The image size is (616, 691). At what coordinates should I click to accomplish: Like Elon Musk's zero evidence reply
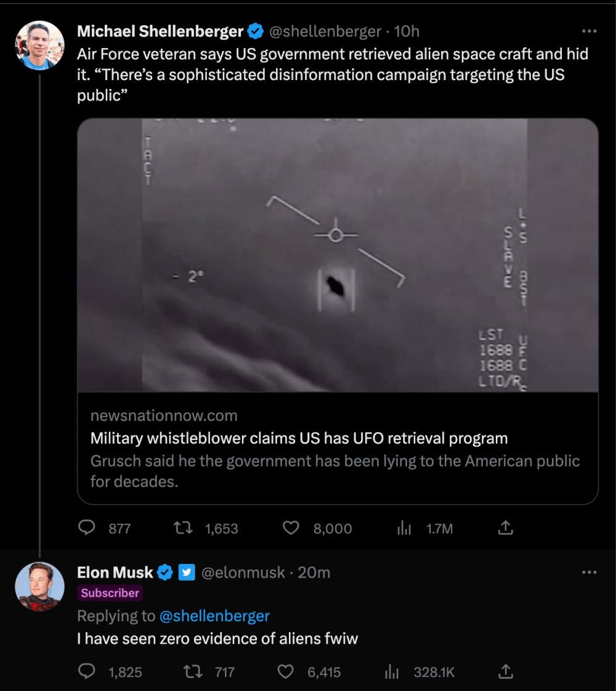point(285,671)
